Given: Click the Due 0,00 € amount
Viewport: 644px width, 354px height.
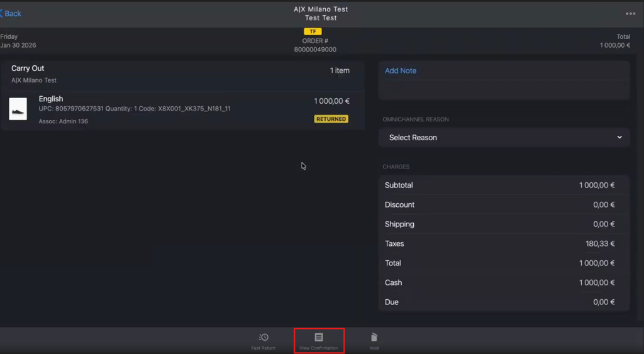Looking at the screenshot, I should pos(604,302).
